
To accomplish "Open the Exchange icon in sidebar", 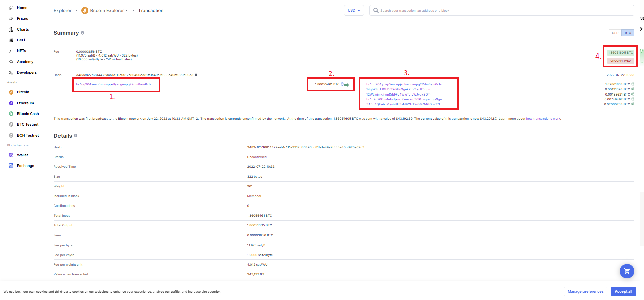I will click(11, 166).
